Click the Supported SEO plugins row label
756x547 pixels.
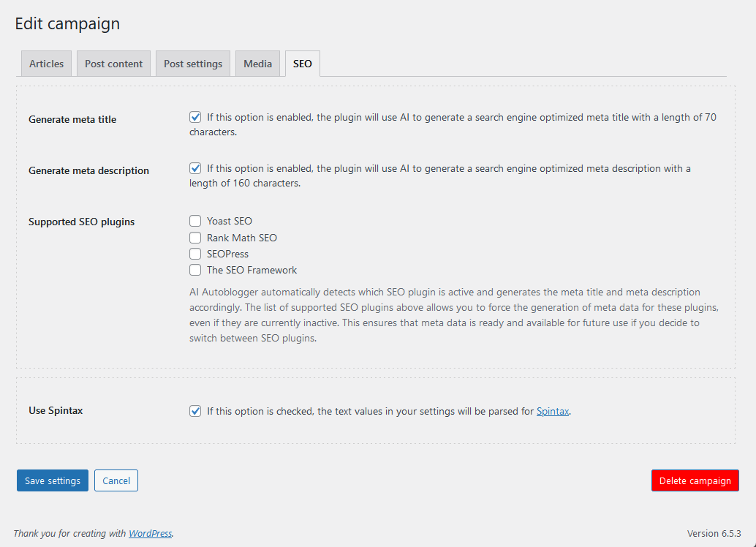[x=81, y=222]
